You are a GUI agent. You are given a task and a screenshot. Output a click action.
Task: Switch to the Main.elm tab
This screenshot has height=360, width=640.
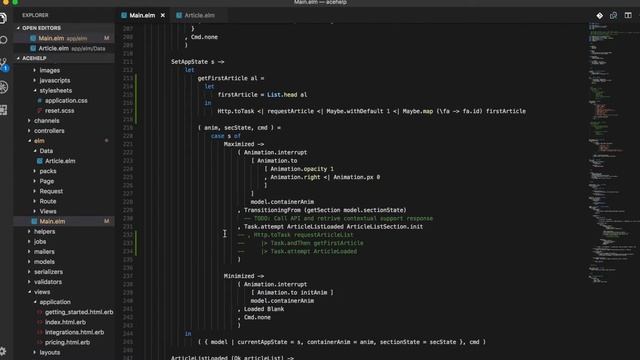pyautogui.click(x=142, y=16)
